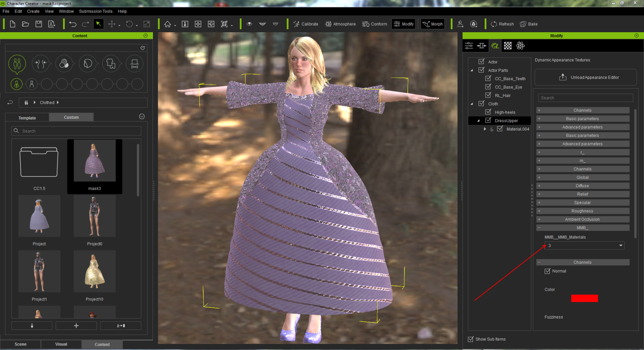
Task: Toggle the CC_Base_Eye checkbox
Action: [488, 87]
